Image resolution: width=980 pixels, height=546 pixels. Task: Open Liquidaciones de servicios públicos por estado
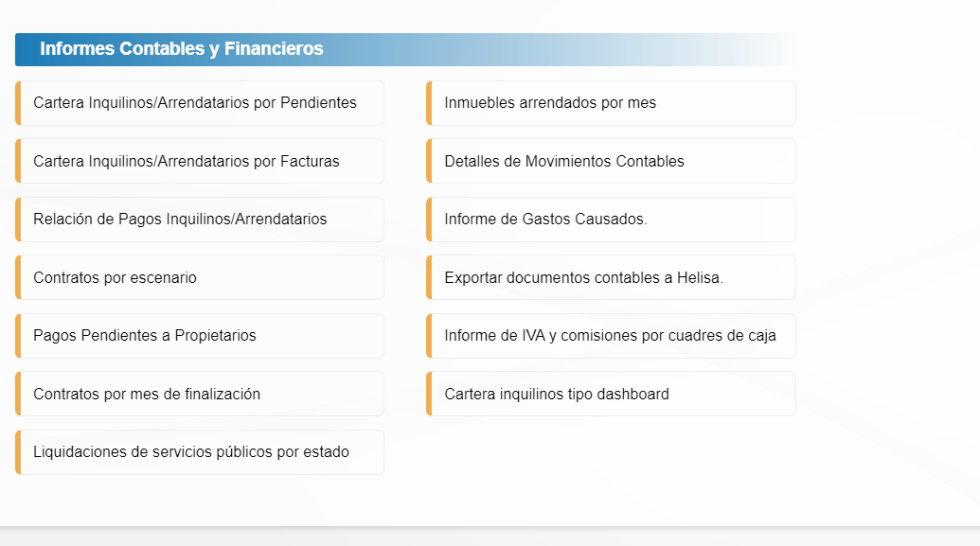coord(191,451)
